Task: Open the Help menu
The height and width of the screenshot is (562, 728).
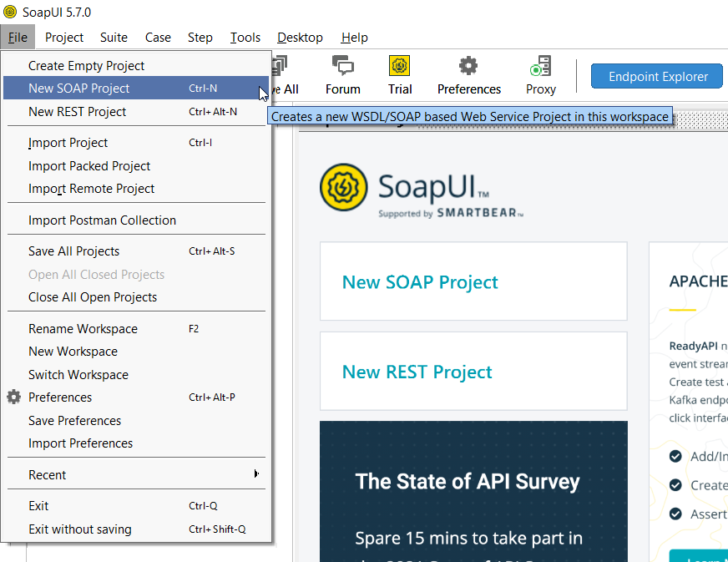Action: tap(354, 37)
